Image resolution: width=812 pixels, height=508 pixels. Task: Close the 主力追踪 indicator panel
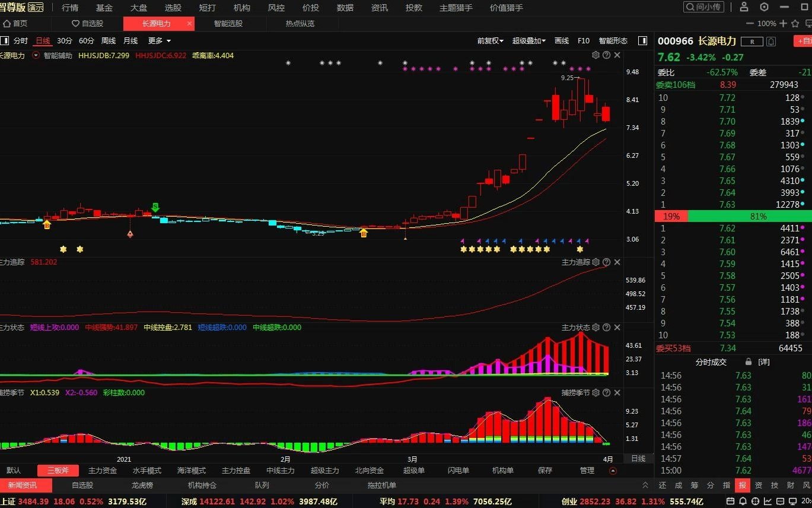617,262
